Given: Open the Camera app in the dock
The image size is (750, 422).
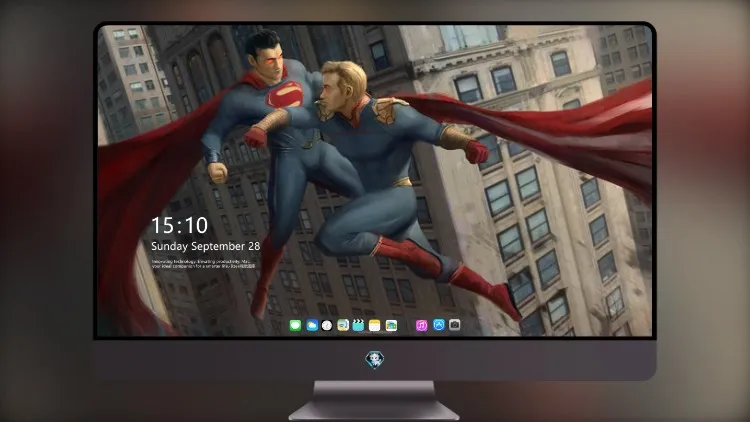Looking at the screenshot, I should [455, 325].
